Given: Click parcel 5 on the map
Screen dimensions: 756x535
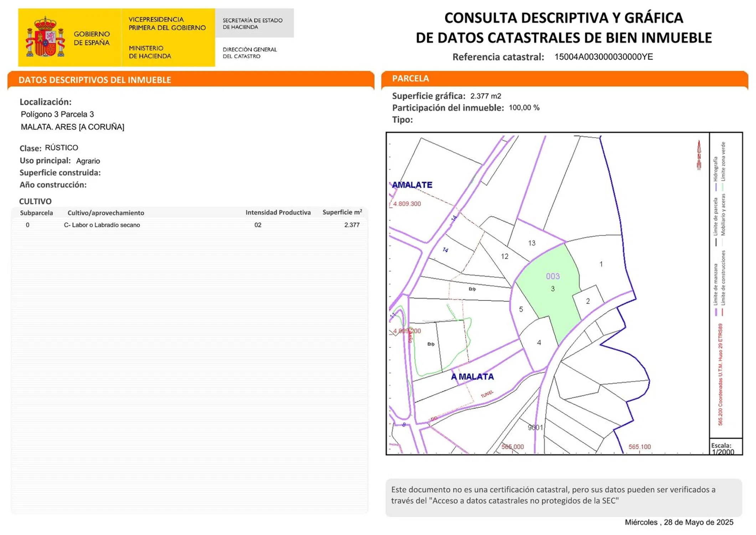Looking at the screenshot, I should tap(521, 309).
